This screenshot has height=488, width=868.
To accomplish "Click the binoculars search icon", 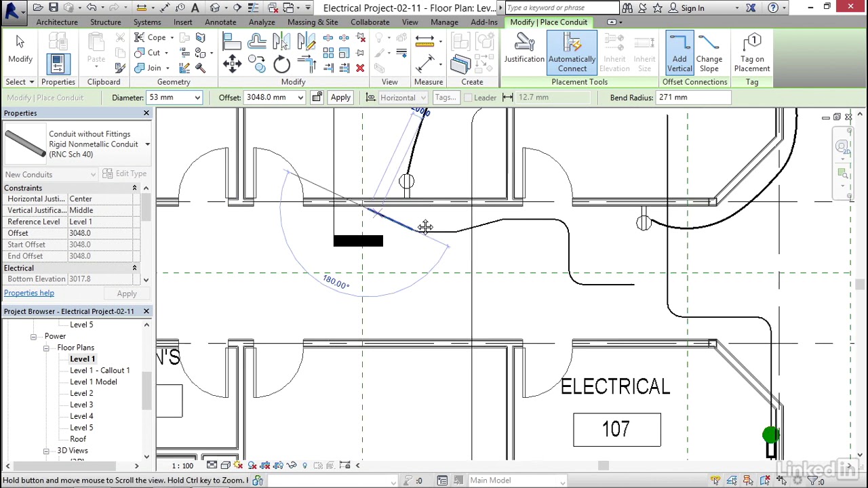I will [x=627, y=8].
